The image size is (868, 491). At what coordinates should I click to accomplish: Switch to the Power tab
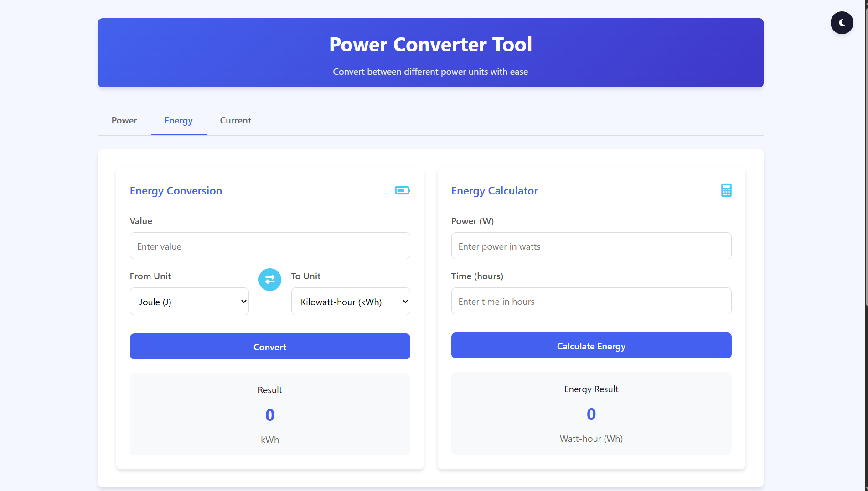pos(124,121)
